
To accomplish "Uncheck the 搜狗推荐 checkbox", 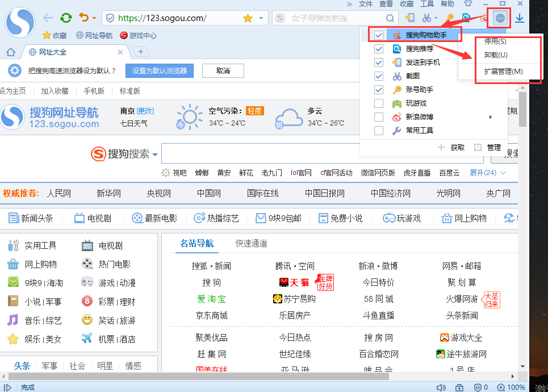I will tap(378, 49).
